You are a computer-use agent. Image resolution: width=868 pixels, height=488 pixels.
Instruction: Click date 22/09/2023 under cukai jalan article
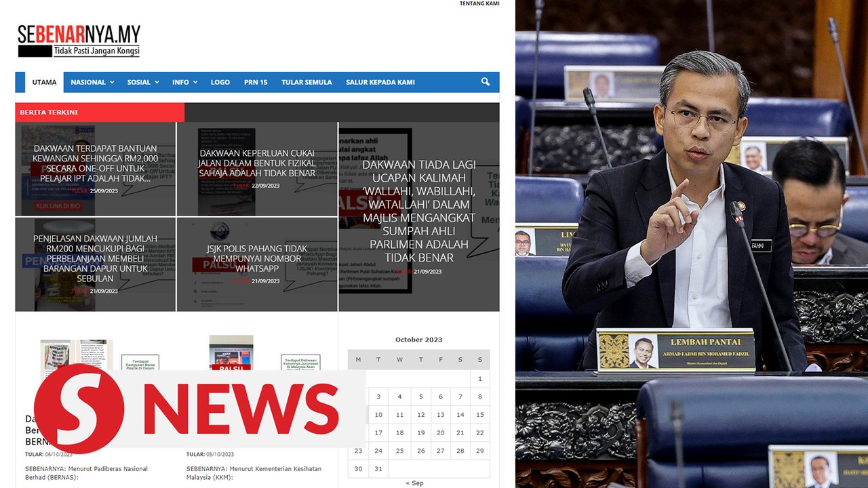(x=265, y=186)
